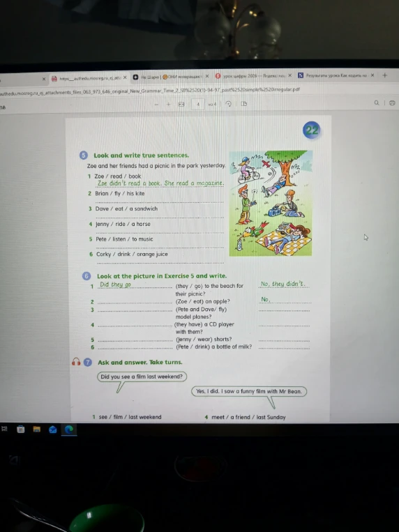The height and width of the screenshot is (532, 399).
Task: Click 'Look and write true sentences.' heading
Action: pyautogui.click(x=142, y=155)
